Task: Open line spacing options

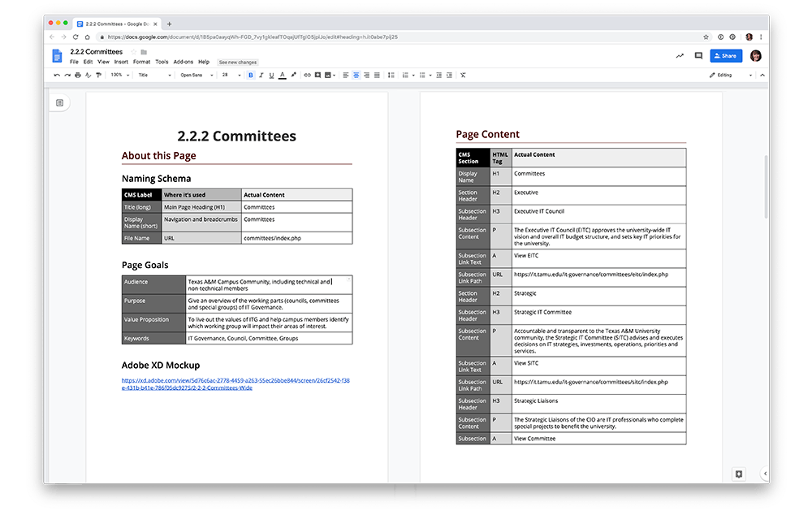Action: pos(391,75)
